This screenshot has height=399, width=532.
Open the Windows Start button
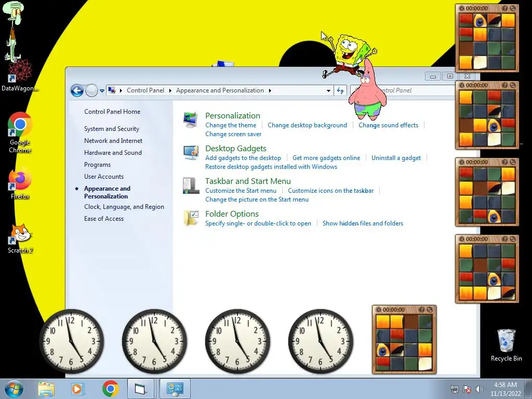pos(14,389)
